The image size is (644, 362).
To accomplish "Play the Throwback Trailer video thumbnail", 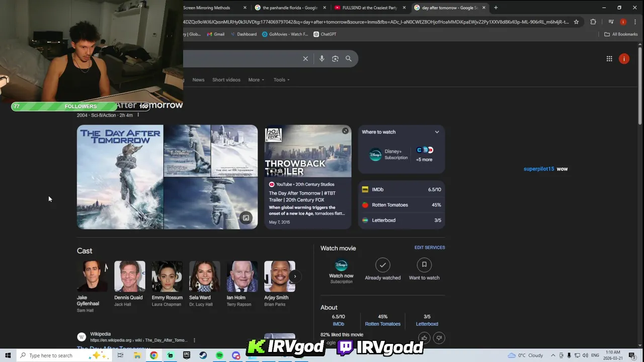I will click(308, 151).
